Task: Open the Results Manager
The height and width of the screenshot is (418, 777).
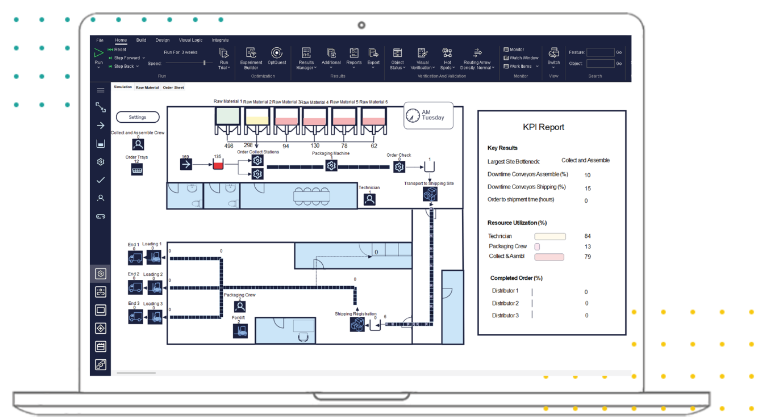Action: [x=306, y=58]
